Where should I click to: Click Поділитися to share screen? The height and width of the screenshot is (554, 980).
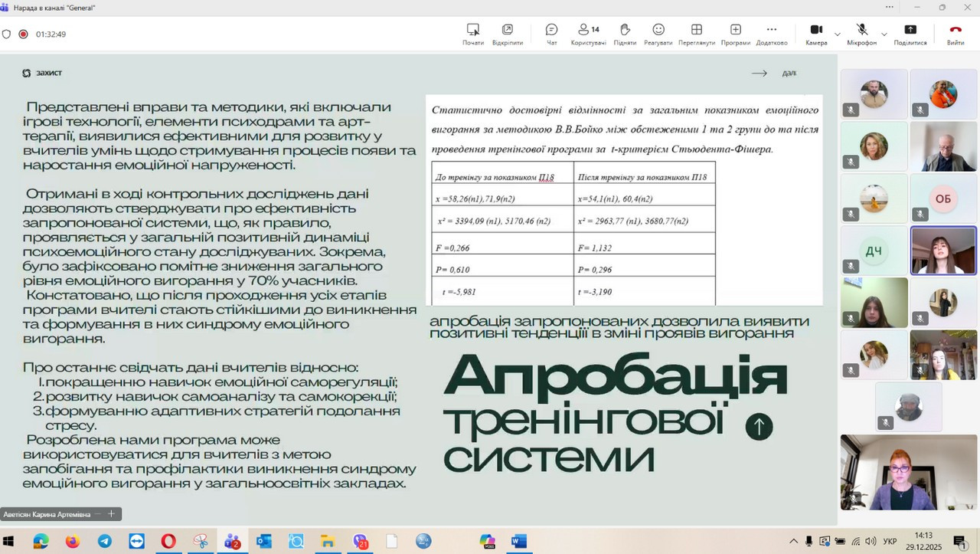(910, 33)
